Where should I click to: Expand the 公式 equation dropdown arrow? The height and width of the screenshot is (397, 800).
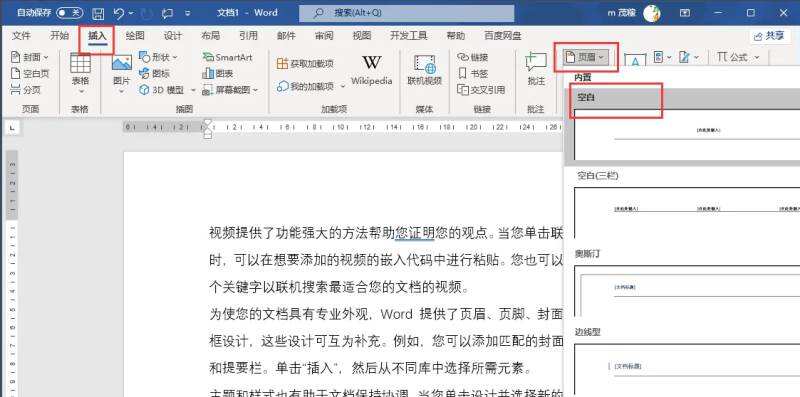click(x=757, y=57)
